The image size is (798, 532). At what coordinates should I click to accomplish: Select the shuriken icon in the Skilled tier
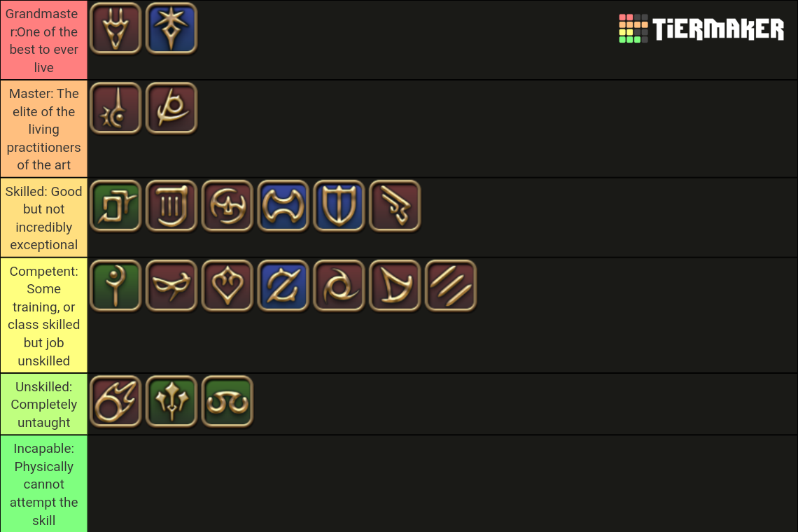click(227, 205)
